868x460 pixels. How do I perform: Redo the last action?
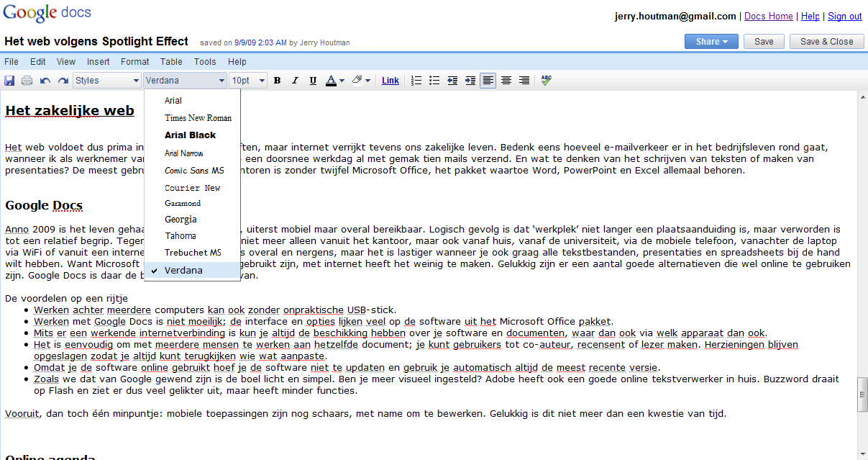(63, 81)
